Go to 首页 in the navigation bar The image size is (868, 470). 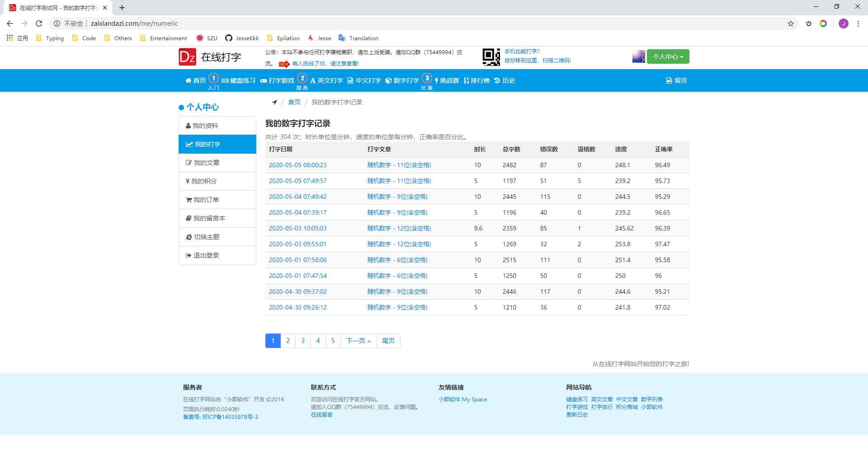tap(195, 80)
